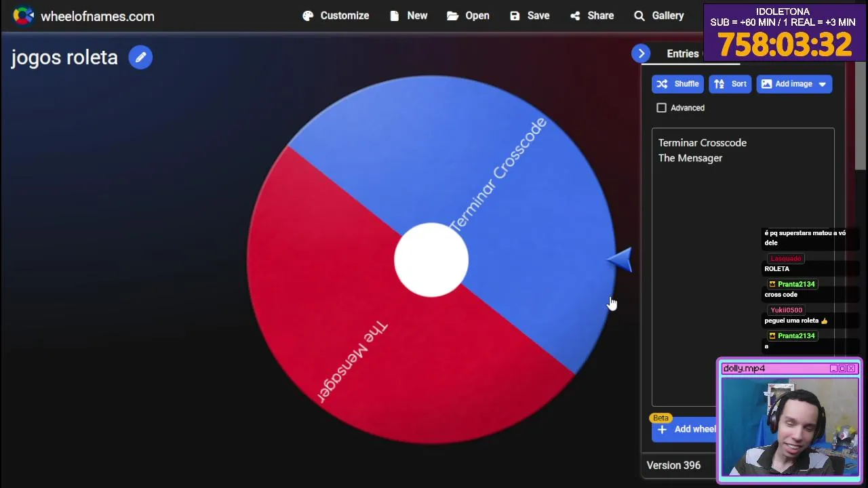
Task: Open the Customize menu
Action: click(x=336, y=16)
